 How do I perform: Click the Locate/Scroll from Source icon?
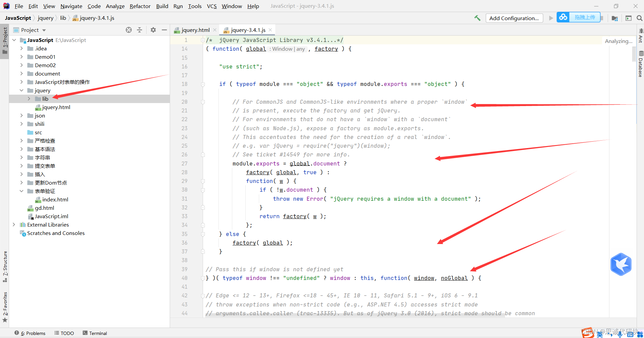point(129,30)
